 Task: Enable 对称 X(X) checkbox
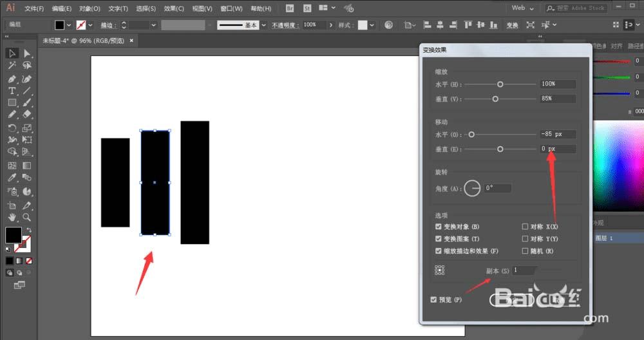[525, 227]
